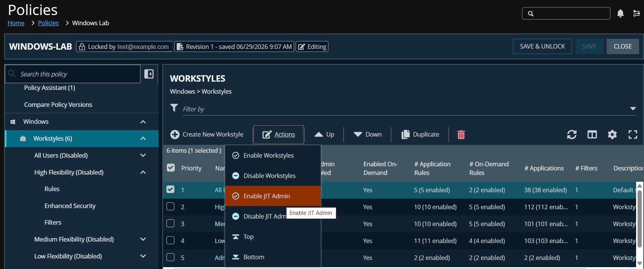
Task: Click the revision document icon
Action: 180,47
